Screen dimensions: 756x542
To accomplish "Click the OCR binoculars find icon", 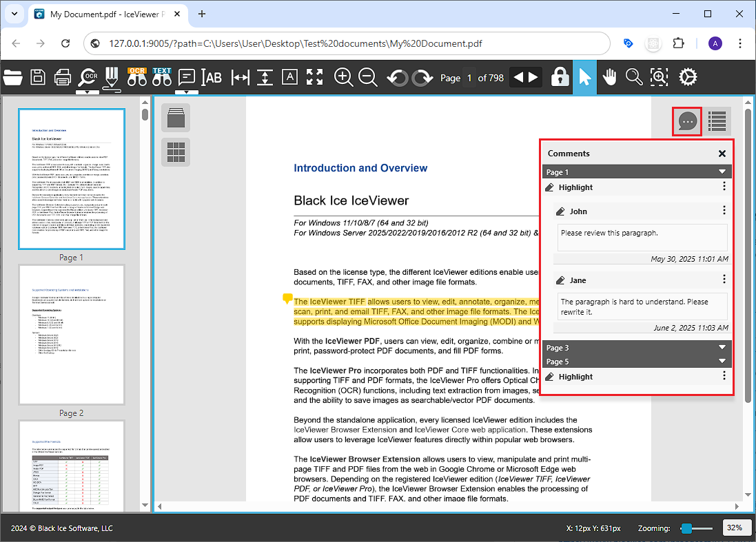I will pyautogui.click(x=137, y=77).
